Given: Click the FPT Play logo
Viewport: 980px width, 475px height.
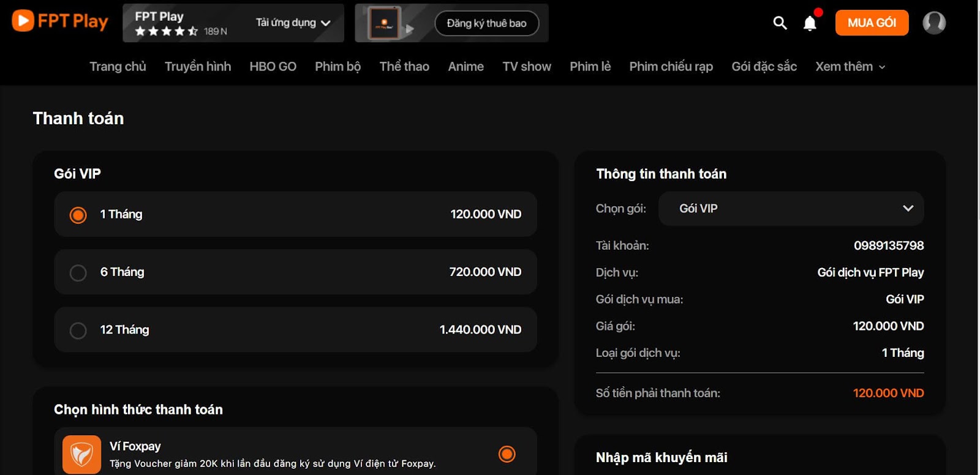Looking at the screenshot, I should coord(60,21).
